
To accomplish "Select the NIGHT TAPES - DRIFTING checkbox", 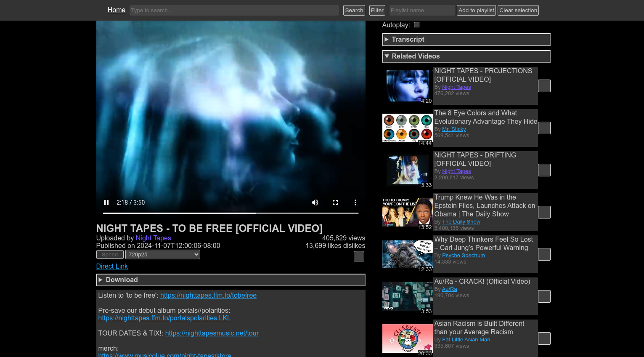I will tap(544, 170).
